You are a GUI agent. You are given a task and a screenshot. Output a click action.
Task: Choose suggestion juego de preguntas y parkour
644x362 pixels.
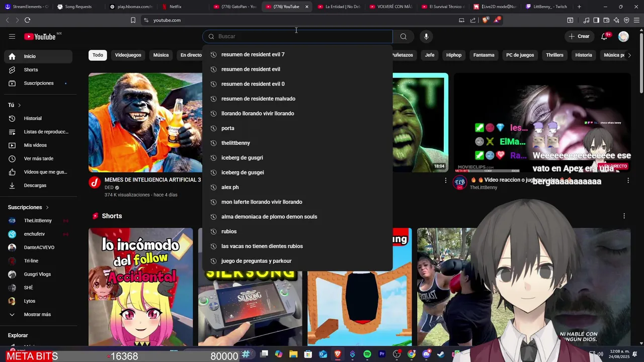[297, 261]
